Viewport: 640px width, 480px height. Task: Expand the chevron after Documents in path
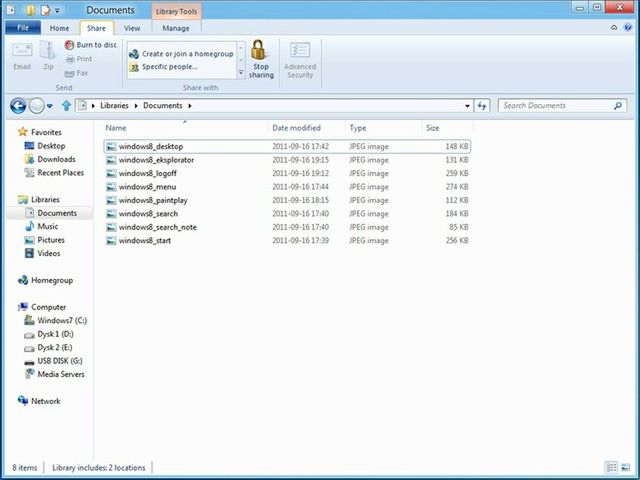[190, 106]
